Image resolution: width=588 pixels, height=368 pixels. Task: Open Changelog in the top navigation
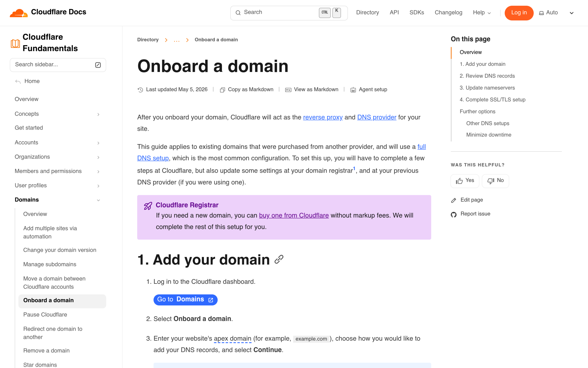(448, 13)
